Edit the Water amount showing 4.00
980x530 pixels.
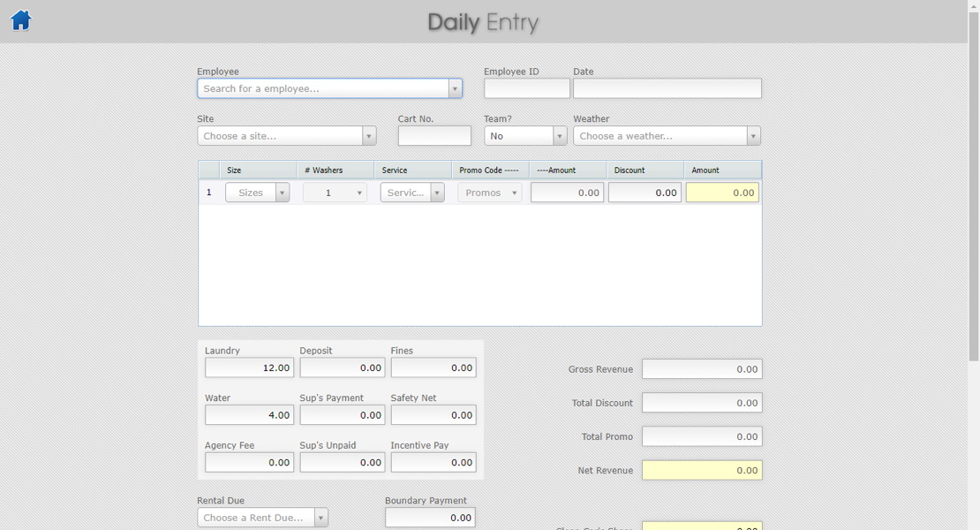249,414
